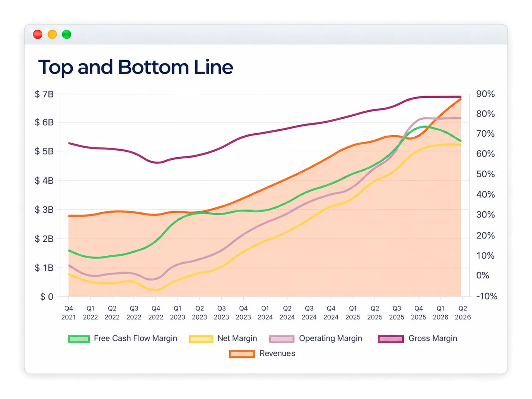
Task: Click the Q4 2022 x-axis label
Action: 156,313
